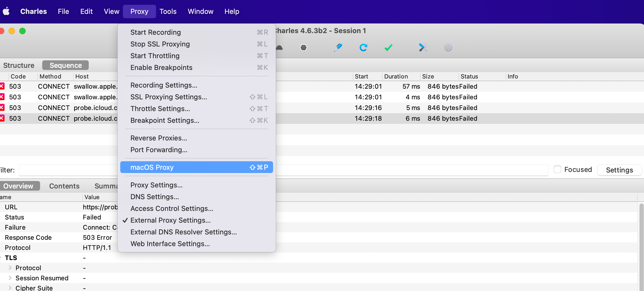Open the View menu

112,11
